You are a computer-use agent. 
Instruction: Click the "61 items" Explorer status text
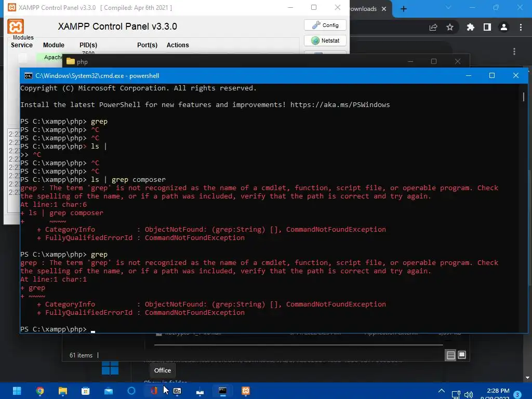[x=81, y=355]
